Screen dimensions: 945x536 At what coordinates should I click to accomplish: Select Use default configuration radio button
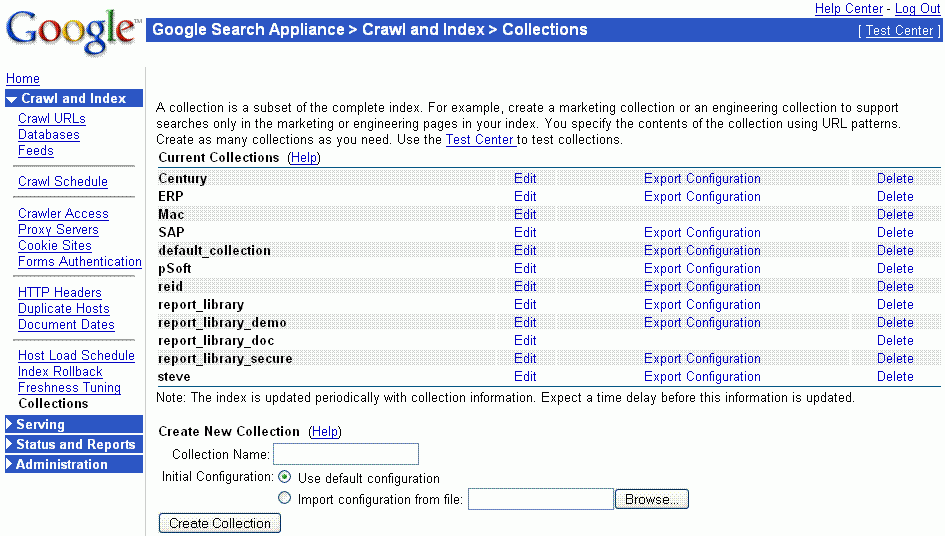tap(284, 477)
